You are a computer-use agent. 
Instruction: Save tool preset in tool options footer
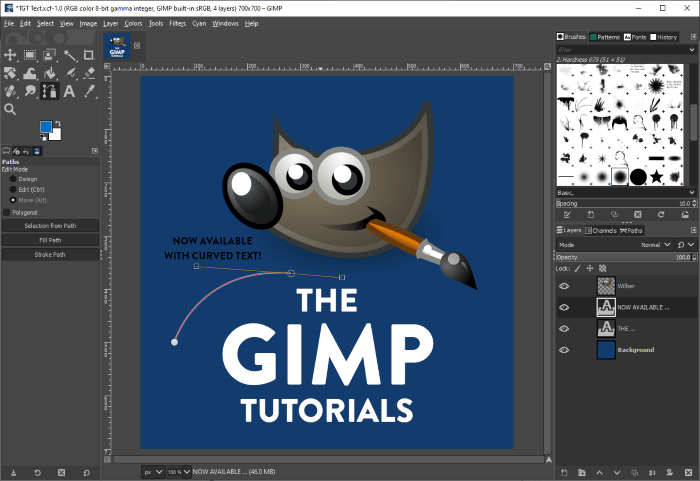(13, 473)
